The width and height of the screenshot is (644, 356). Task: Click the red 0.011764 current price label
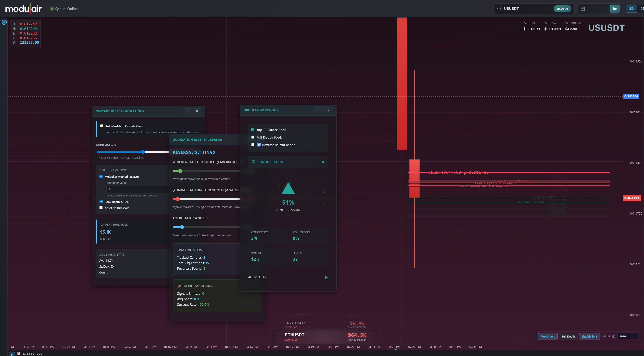click(631, 198)
